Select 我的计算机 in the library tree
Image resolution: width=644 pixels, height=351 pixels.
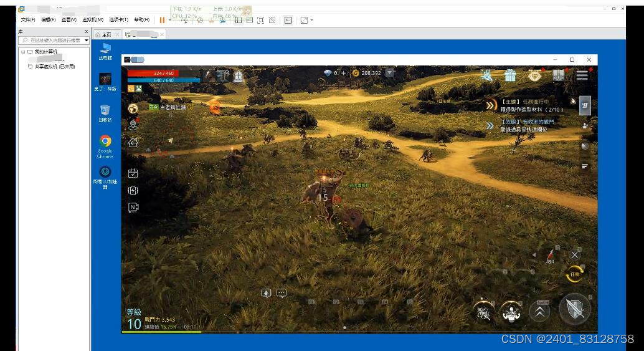(45, 52)
